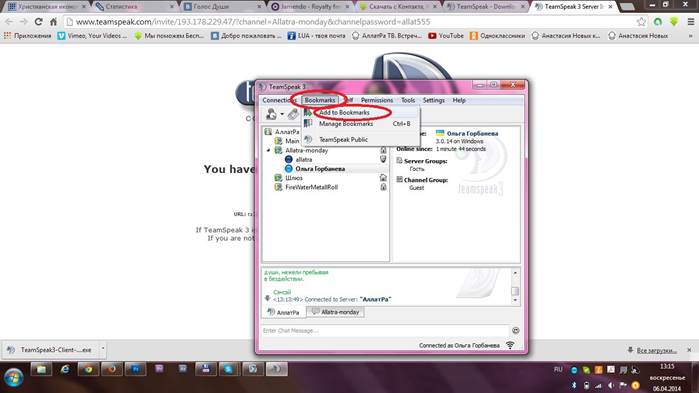Open the Tools menu in TeamSpeak
This screenshot has height=393, width=699.
(408, 100)
